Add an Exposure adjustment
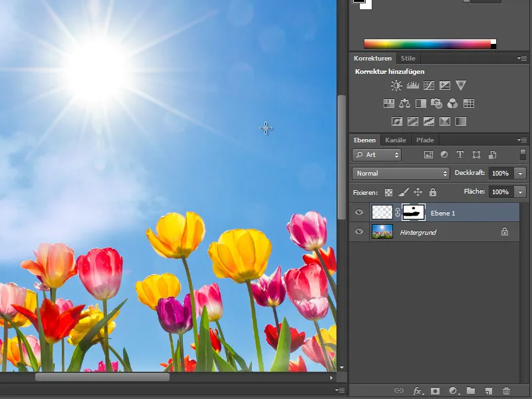The image size is (532, 399). pyautogui.click(x=445, y=85)
